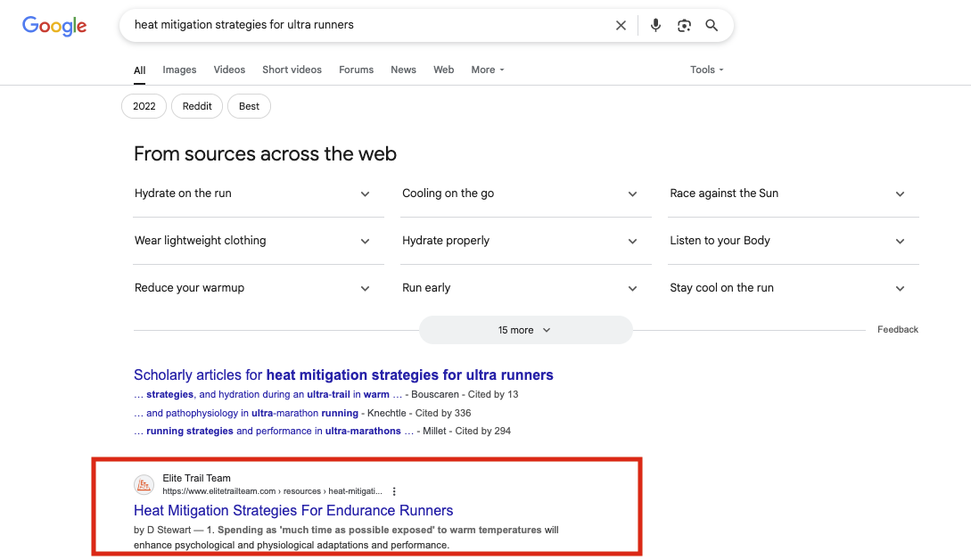Apply the Reddit filter chip
The height and width of the screenshot is (560, 971).
pyautogui.click(x=197, y=106)
